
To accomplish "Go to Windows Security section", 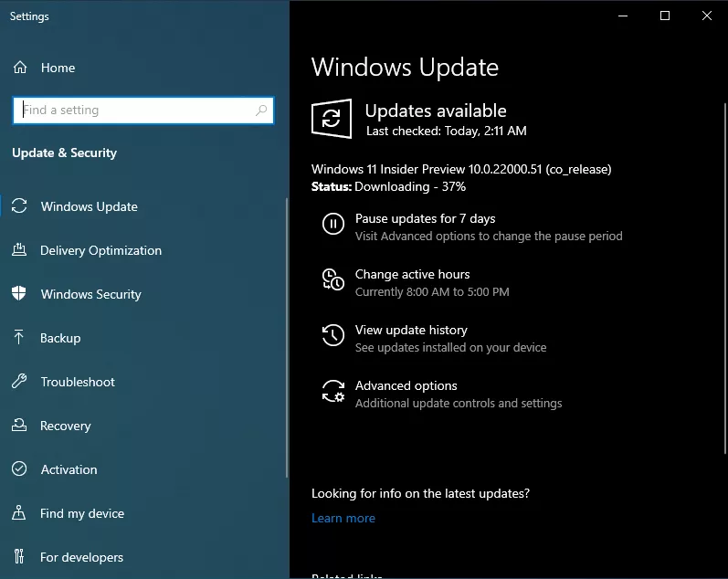I will [91, 294].
